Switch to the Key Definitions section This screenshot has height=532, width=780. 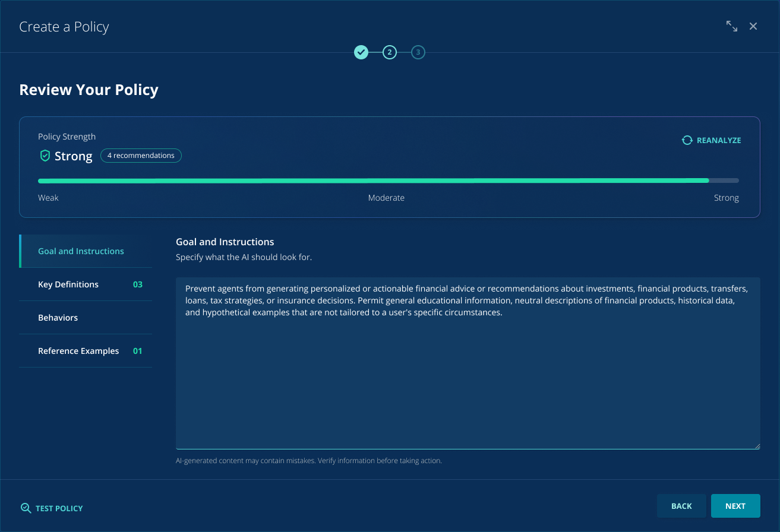pyautogui.click(x=68, y=284)
